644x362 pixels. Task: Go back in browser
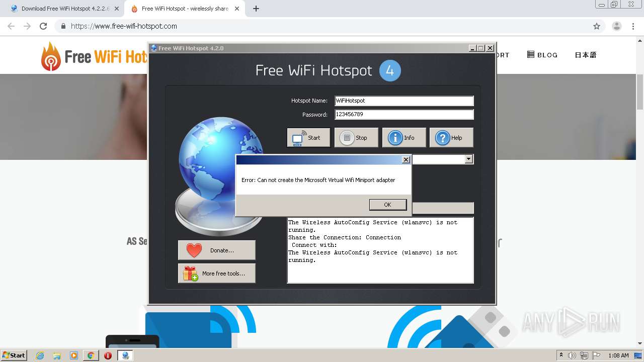(11, 26)
